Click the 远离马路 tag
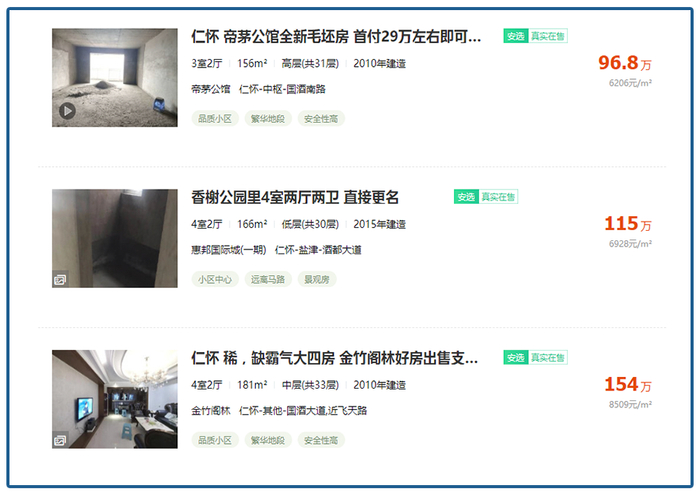The image size is (700, 496). [x=268, y=279]
